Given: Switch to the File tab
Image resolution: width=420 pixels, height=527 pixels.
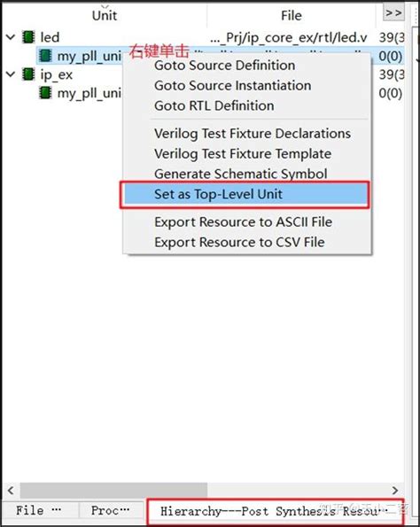Looking at the screenshot, I should point(40,510).
